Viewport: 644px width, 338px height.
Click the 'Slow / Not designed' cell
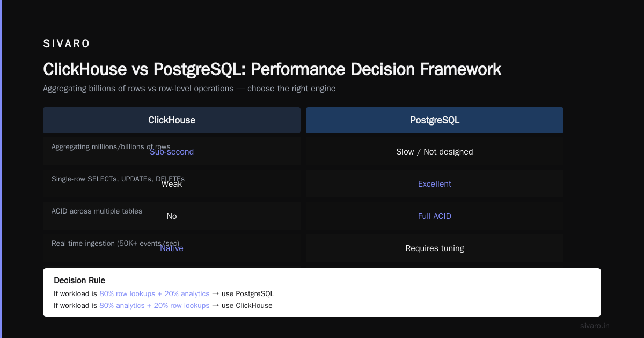435,151
